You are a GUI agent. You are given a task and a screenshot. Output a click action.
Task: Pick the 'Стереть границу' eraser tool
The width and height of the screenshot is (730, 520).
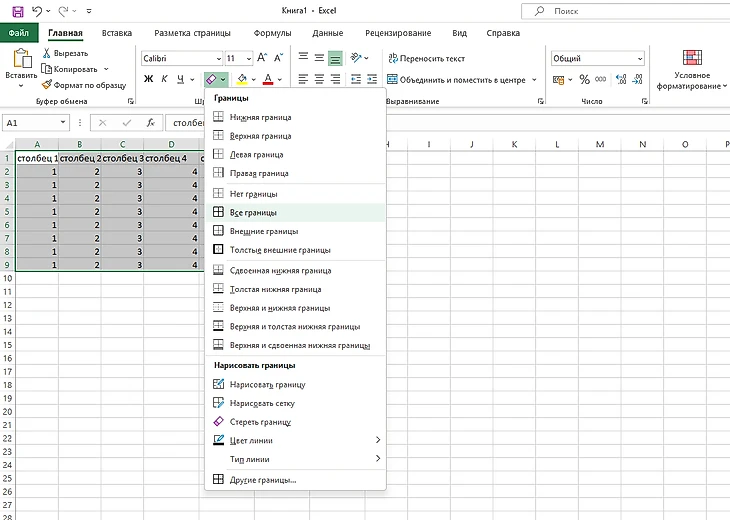click(x=267, y=422)
